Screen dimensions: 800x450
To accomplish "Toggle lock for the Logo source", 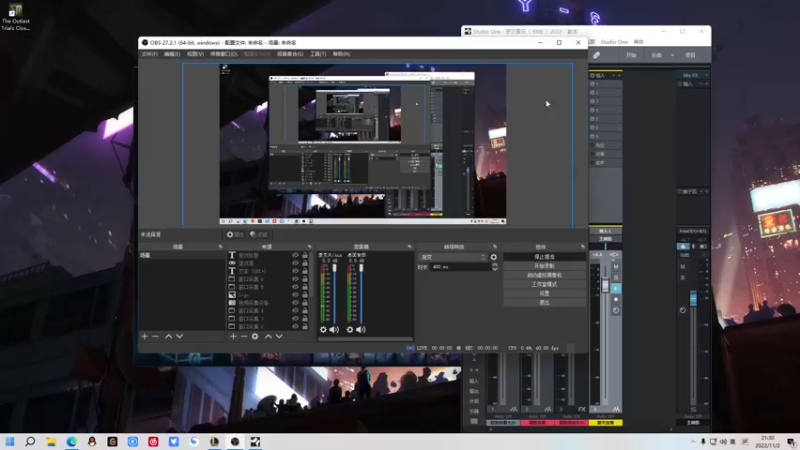I will coord(305,295).
